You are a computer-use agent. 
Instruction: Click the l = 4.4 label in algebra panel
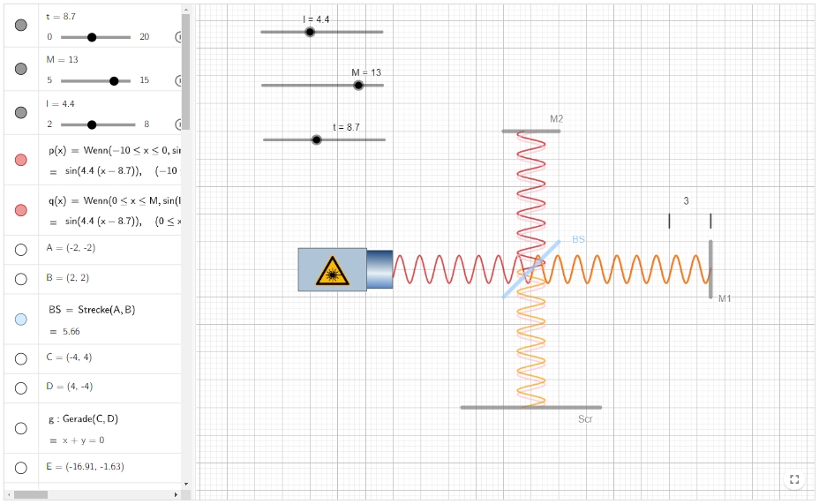click(61, 104)
